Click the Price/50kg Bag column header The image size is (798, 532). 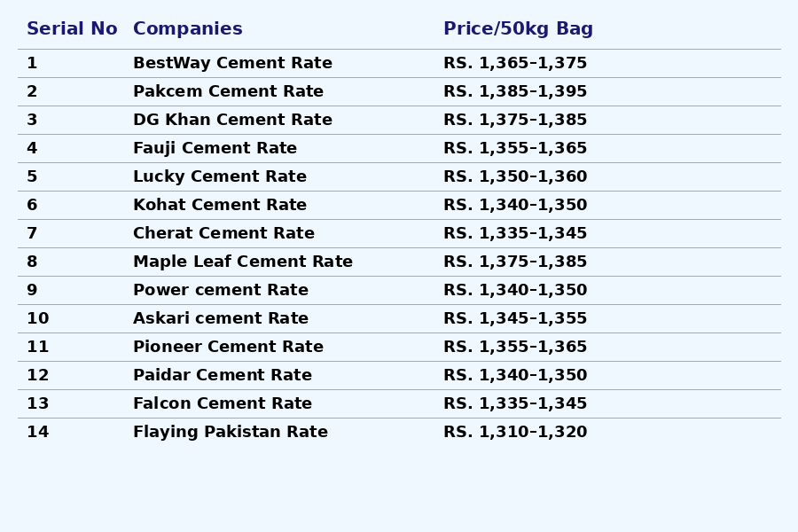pos(518,29)
